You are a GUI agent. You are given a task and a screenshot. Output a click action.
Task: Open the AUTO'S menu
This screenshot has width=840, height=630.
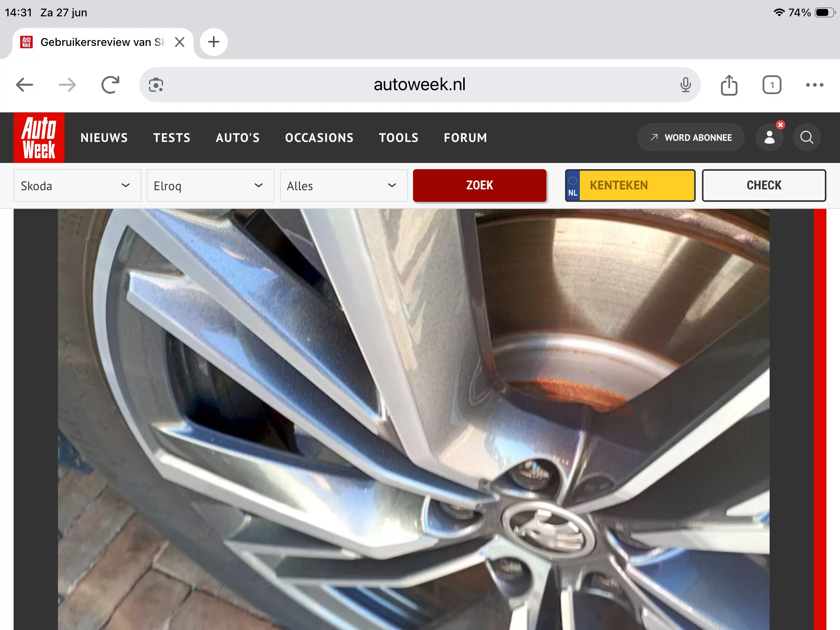pyautogui.click(x=238, y=138)
